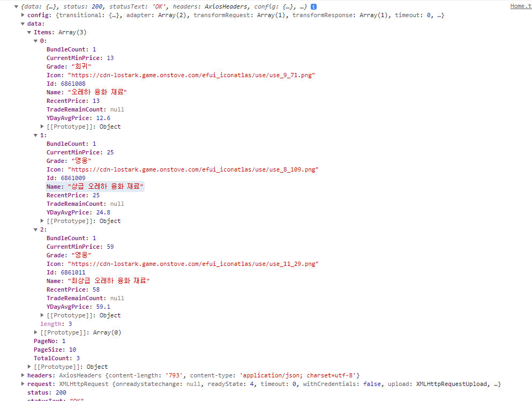
Task: Collapse item 2 of the Items array
Action: (36, 229)
